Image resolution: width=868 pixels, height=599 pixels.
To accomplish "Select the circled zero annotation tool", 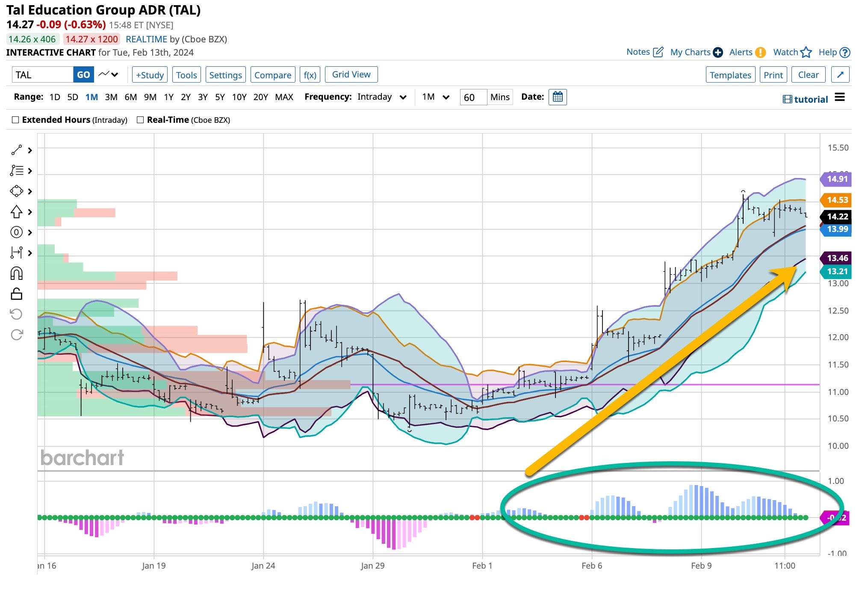I will pyautogui.click(x=16, y=232).
